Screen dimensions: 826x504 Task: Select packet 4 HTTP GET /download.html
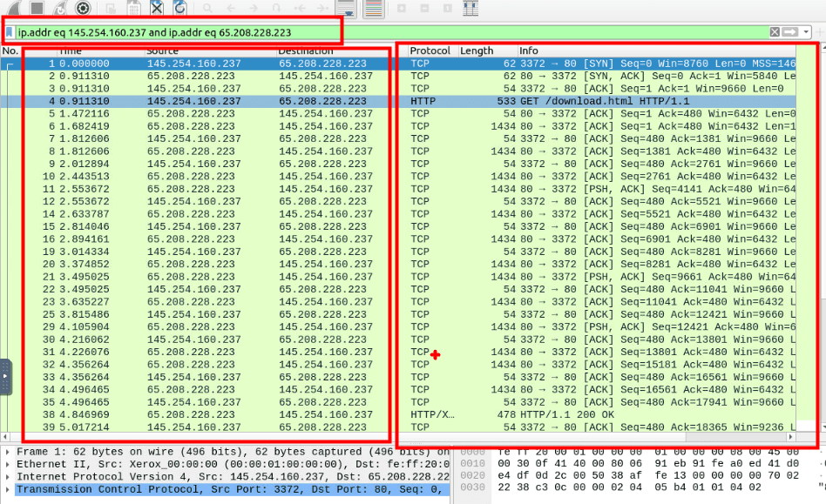pyautogui.click(x=261, y=101)
